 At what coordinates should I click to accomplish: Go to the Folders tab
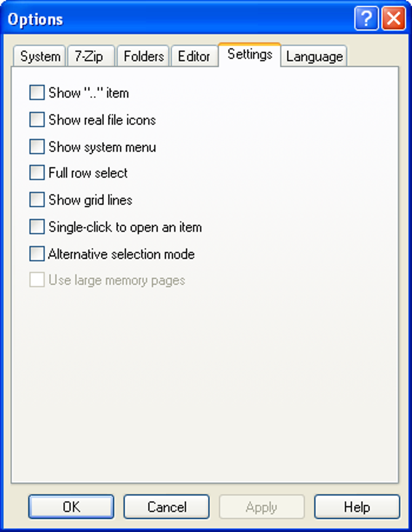[143, 56]
